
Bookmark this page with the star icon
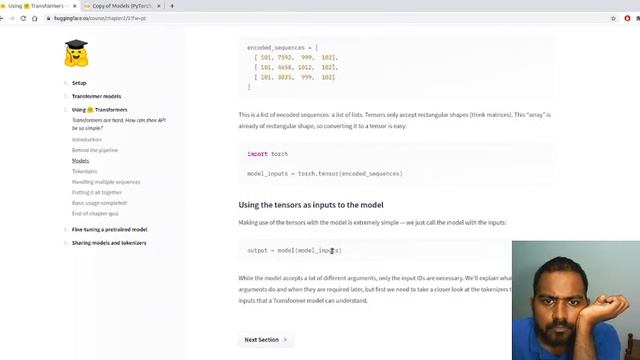(x=613, y=18)
